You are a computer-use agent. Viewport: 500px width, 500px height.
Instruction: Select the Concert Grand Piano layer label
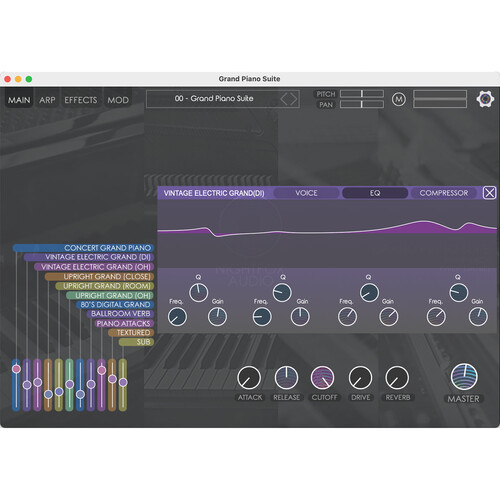(83, 248)
